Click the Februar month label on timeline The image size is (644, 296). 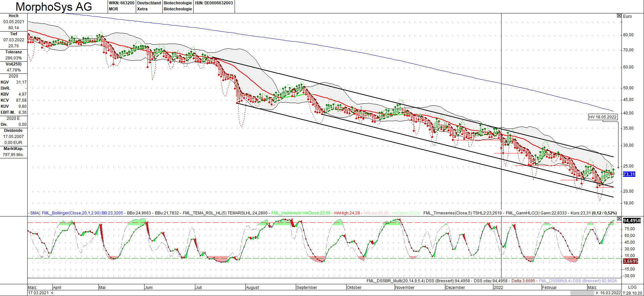pyautogui.click(x=549, y=288)
